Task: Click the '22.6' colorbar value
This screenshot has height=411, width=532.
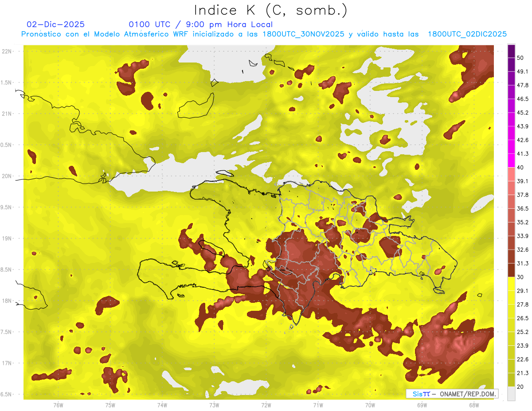Action: click(x=523, y=359)
